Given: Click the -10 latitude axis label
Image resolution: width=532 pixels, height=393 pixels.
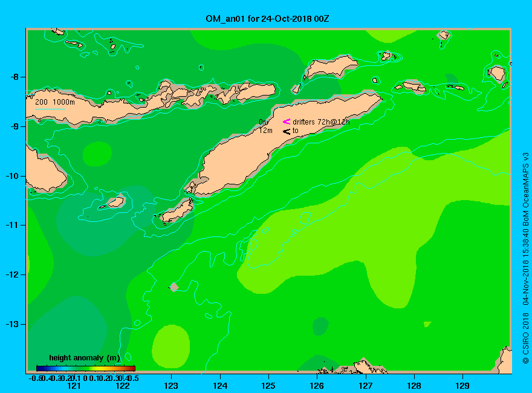Looking at the screenshot, I should 12,176.
